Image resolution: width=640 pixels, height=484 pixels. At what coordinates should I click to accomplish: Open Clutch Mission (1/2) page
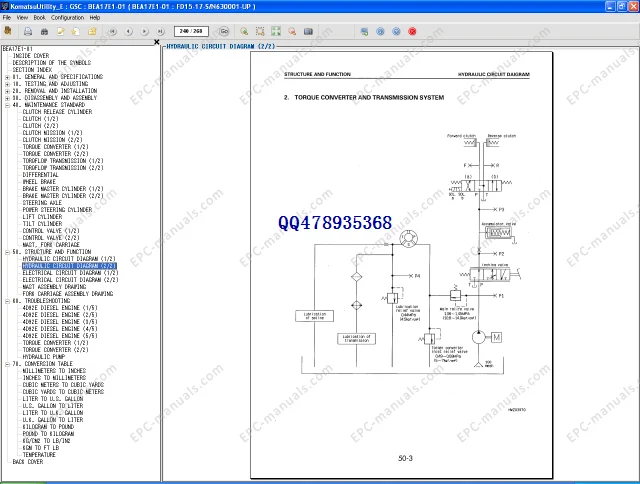52,133
